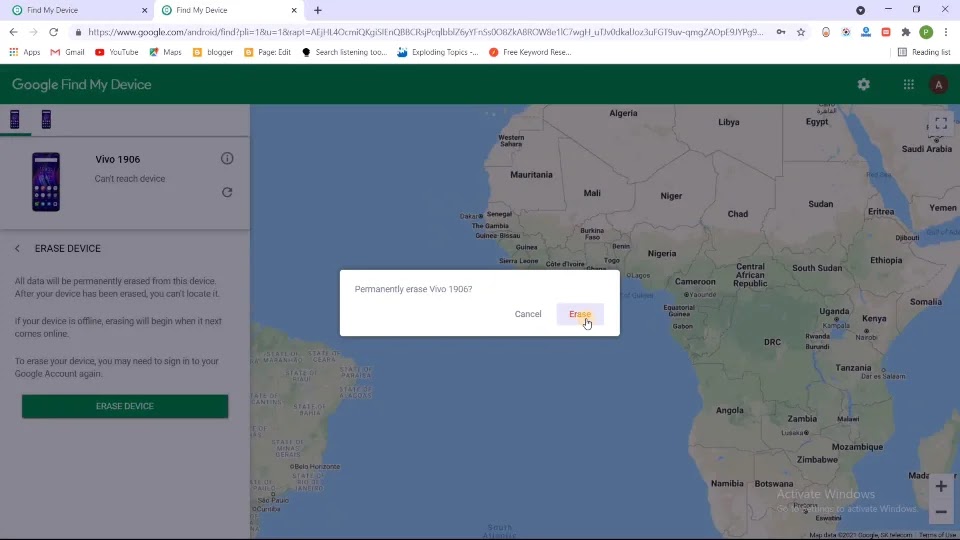Click the address bar URL
The height and width of the screenshot is (540, 960).
point(426,32)
